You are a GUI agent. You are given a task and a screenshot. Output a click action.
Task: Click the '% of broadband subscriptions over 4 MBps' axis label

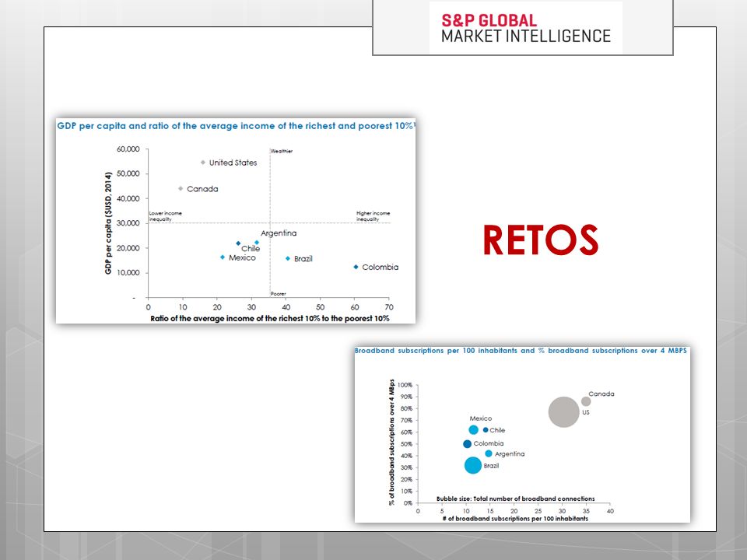391,443
